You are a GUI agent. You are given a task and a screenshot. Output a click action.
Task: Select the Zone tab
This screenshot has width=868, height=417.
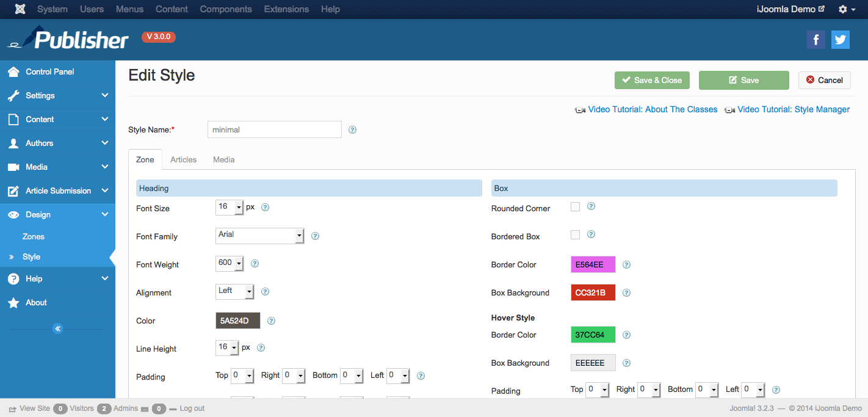(x=145, y=159)
